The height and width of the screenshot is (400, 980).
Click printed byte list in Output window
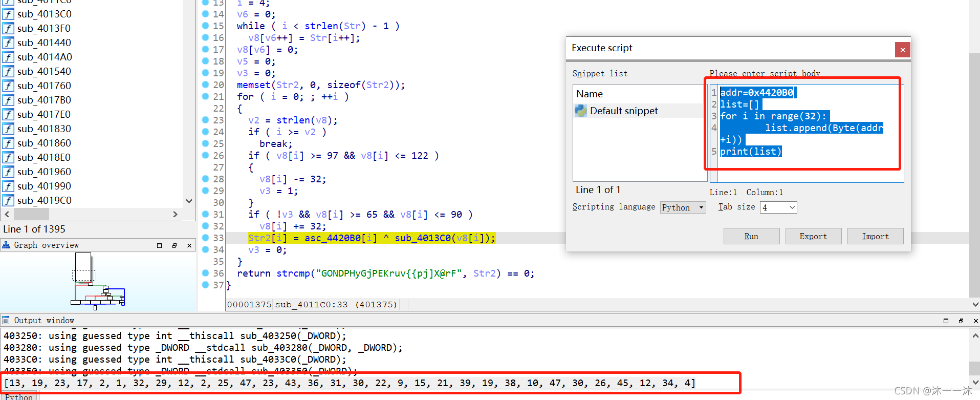point(350,383)
